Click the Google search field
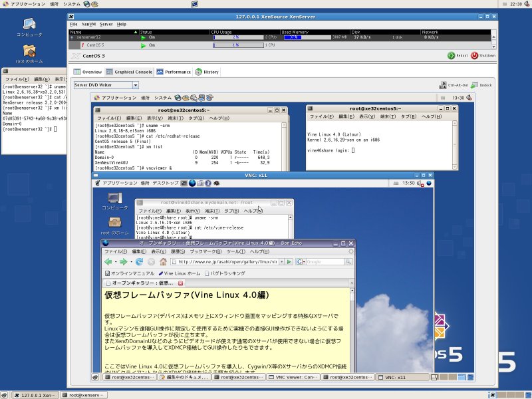Image resolution: width=532 pixels, height=399 pixels. click(325, 261)
